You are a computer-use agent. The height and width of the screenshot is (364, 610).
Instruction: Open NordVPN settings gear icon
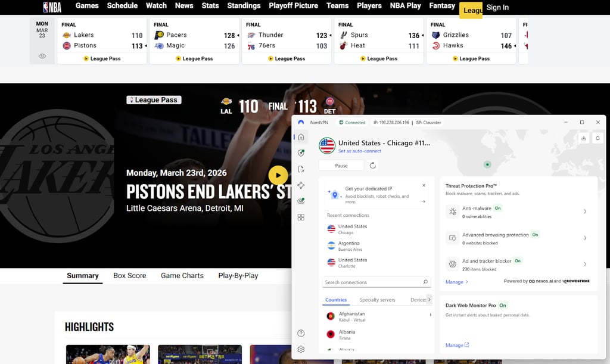(x=301, y=349)
